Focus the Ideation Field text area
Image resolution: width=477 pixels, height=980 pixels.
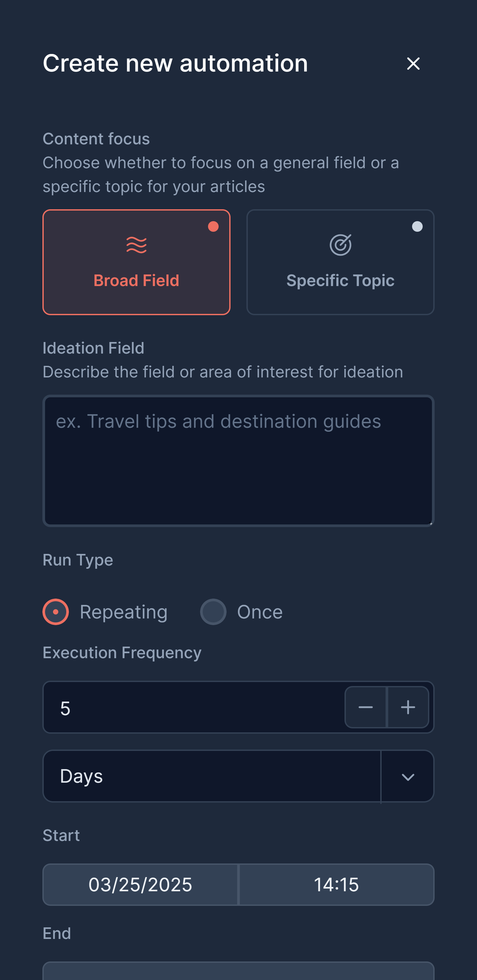point(238,461)
